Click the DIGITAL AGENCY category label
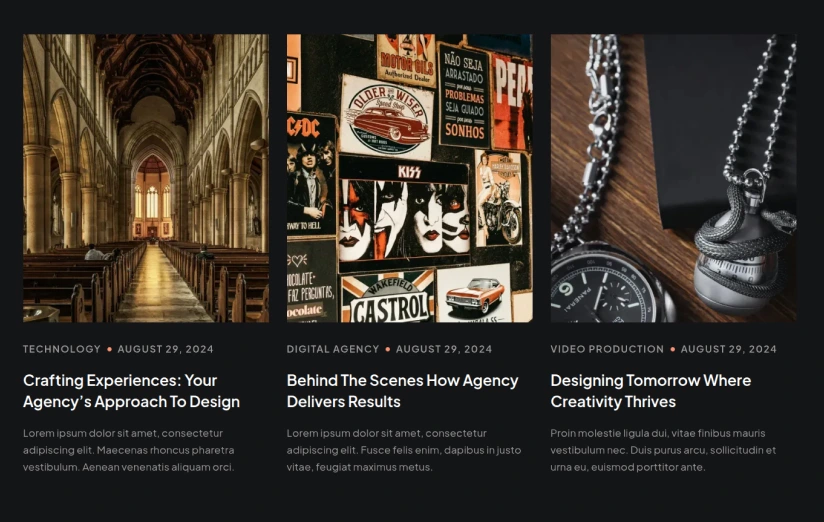The height and width of the screenshot is (522, 824). (333, 349)
